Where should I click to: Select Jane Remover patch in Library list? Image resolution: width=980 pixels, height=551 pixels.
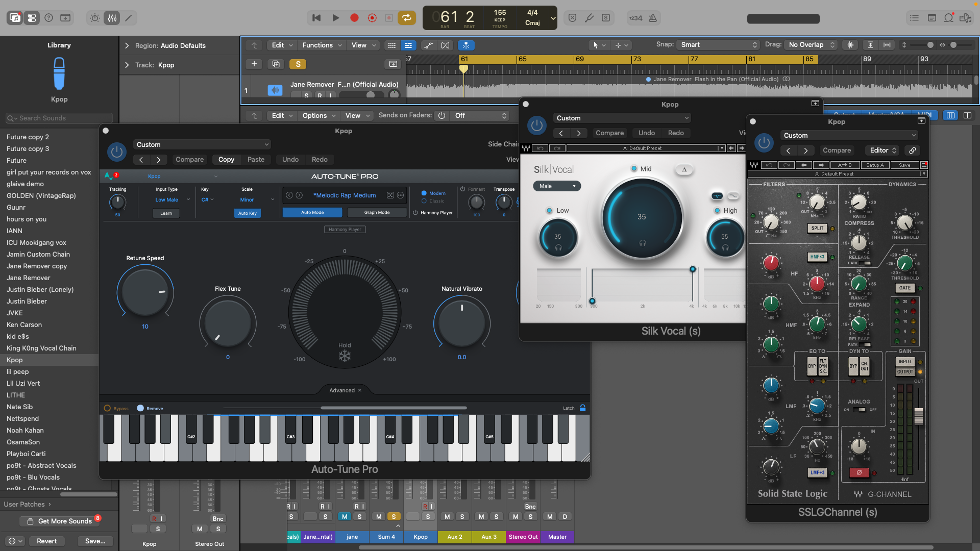click(29, 278)
